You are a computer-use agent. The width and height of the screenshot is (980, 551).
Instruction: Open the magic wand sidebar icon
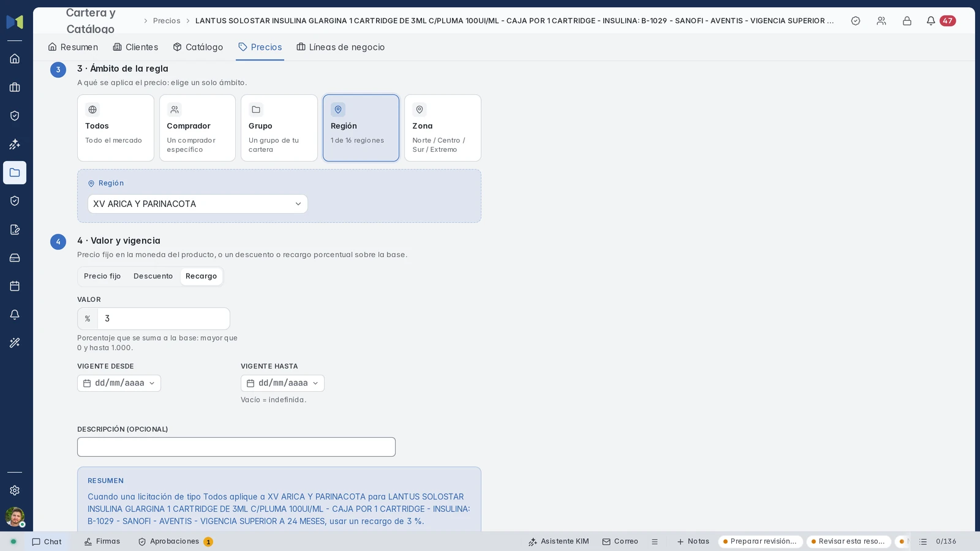pos(15,343)
